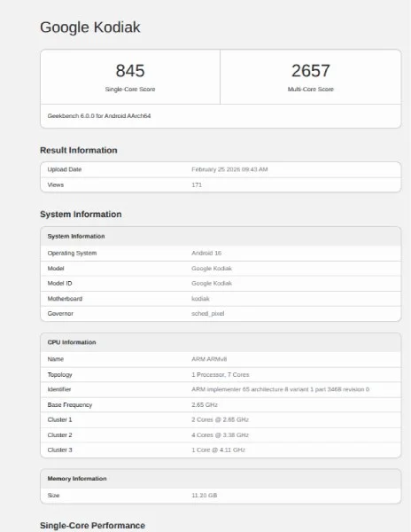Click the Base Frequency label

tap(70, 405)
